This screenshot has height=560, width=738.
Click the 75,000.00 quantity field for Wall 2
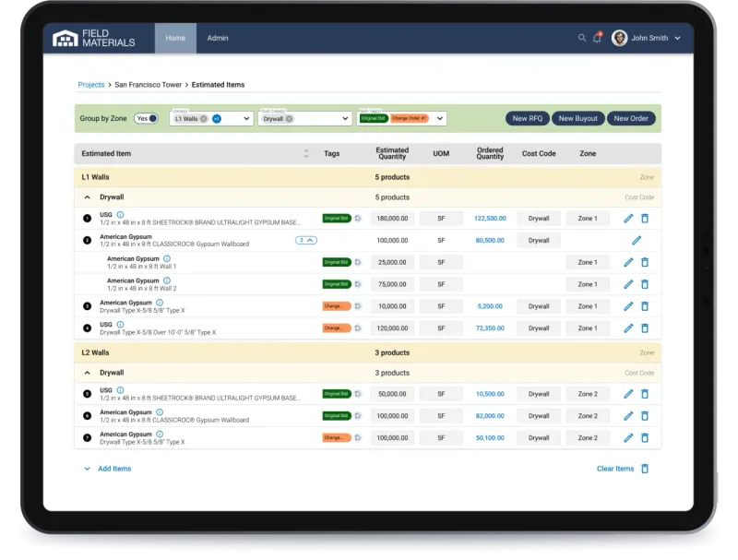[x=392, y=284]
